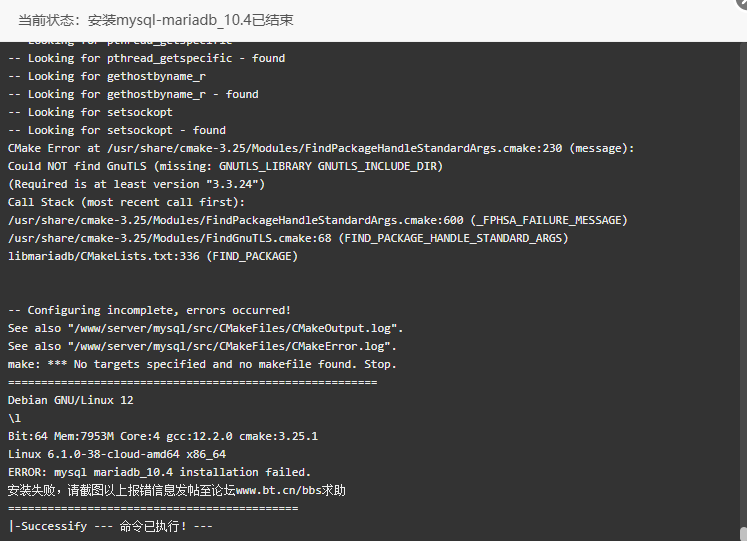747x541 pixels.
Task: Click the CMakeError.log path line
Action: click(x=202, y=346)
